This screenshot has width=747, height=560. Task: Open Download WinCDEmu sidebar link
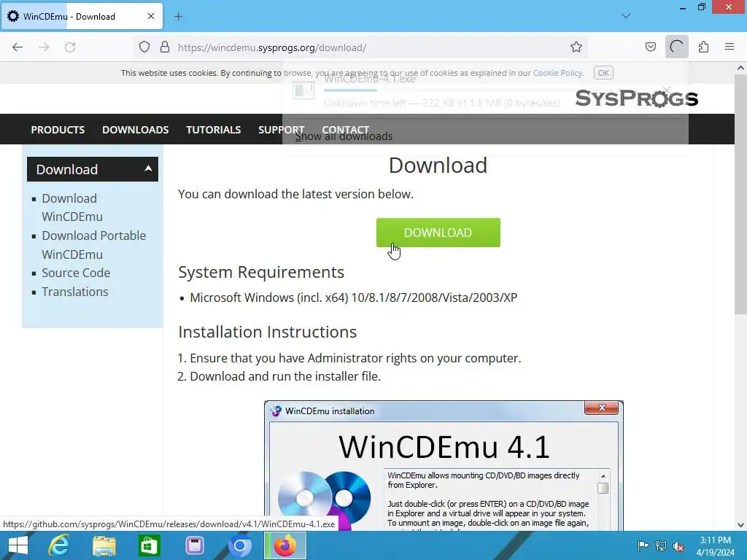[72, 207]
